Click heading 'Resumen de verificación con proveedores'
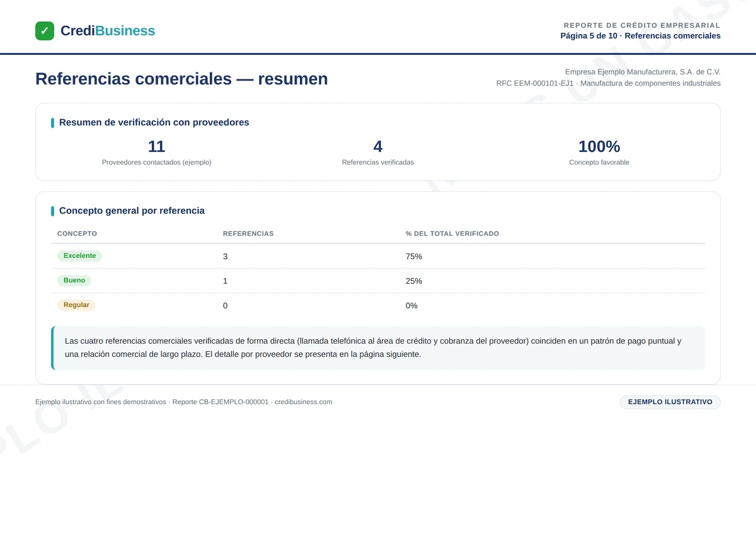756x553 pixels. click(154, 122)
